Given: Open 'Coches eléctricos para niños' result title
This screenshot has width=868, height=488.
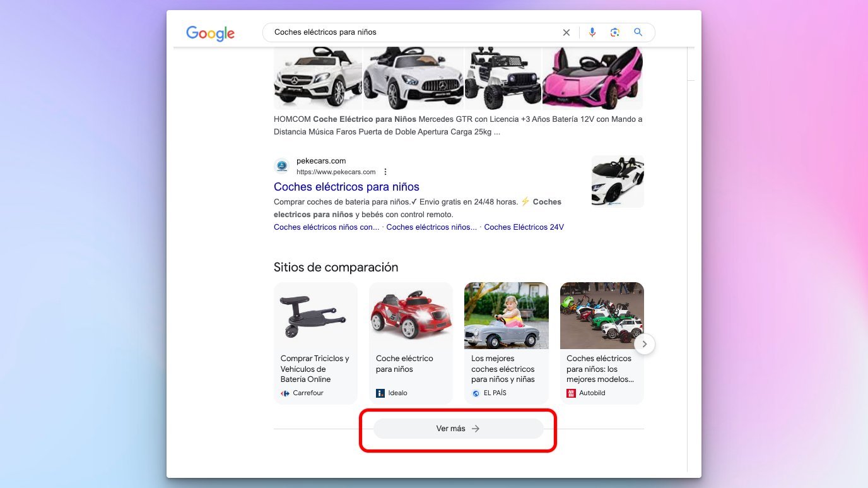Looking at the screenshot, I should (x=346, y=187).
